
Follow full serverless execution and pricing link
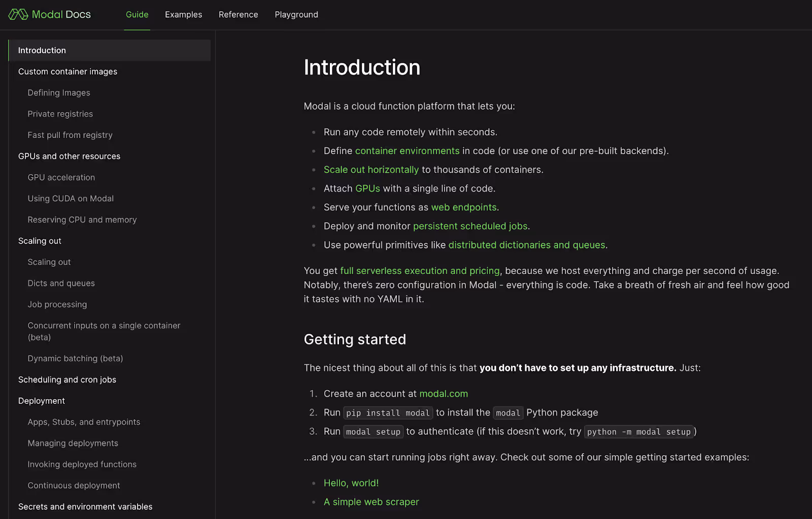(420, 271)
